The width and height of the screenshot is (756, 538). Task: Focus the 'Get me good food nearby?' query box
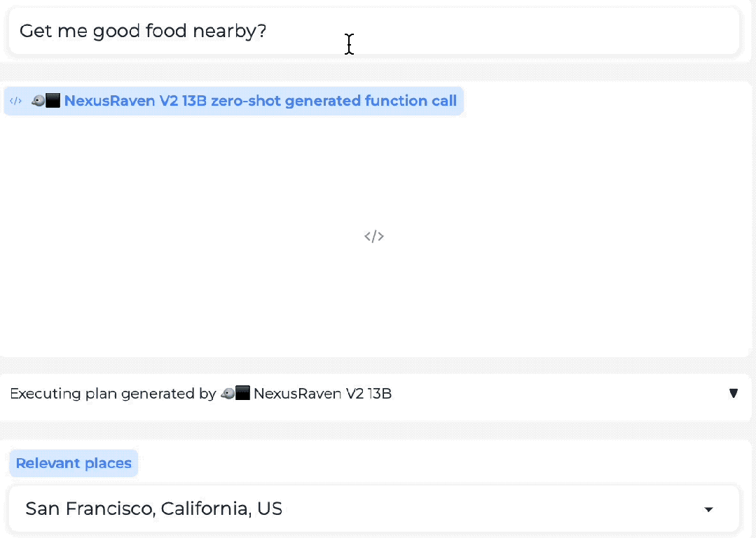[x=374, y=31]
